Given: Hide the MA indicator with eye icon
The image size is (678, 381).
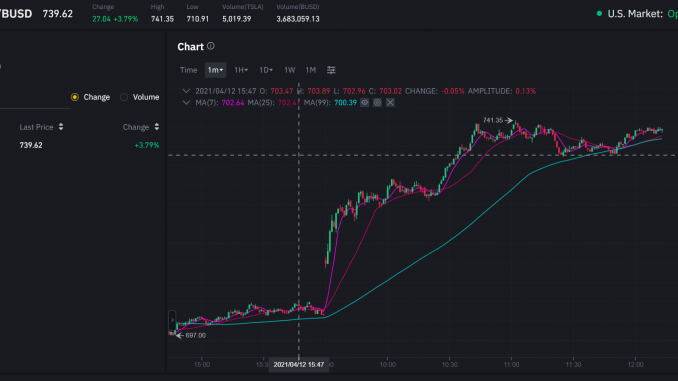Looking at the screenshot, I should tap(365, 102).
